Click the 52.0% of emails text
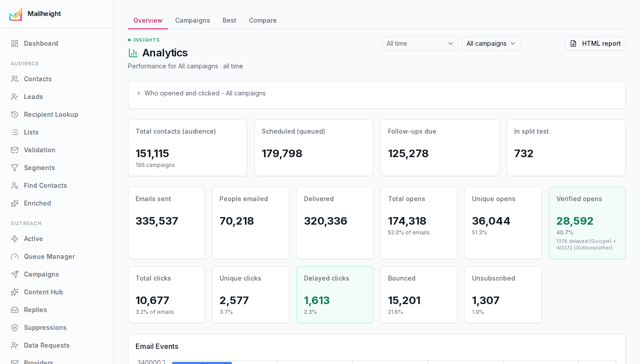640x364 pixels. (409, 233)
